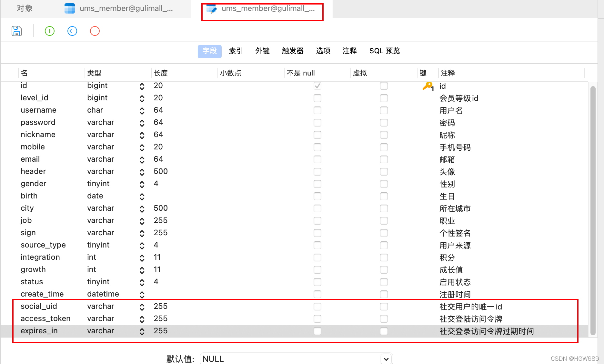The height and width of the screenshot is (364, 604).
Task: Toggle virtual checkbox for password row
Action: (x=384, y=123)
